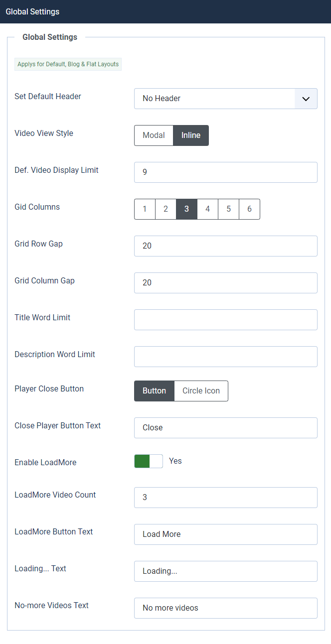This screenshot has width=331, height=644.
Task: Click the Title Word Limit field
Action: pyautogui.click(x=225, y=320)
